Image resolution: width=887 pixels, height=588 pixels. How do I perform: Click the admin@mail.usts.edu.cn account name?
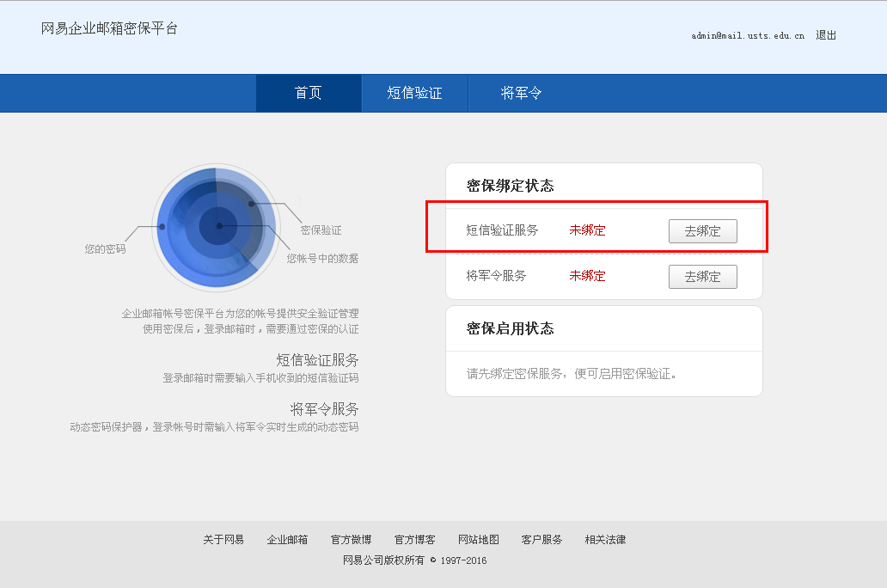pos(748,36)
